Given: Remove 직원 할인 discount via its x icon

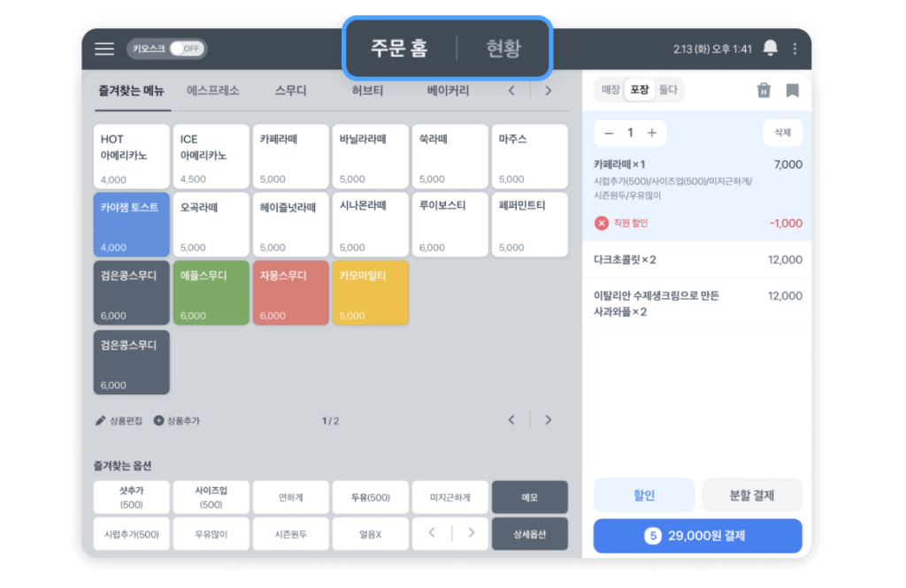Looking at the screenshot, I should coord(603,224).
